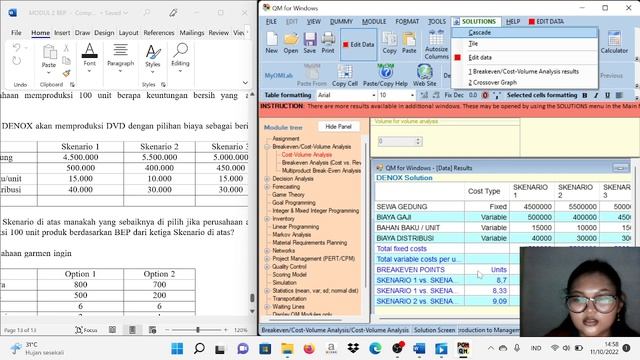
Task: Click the Format Painter brush in Word
Action: pyautogui.click(x=66, y=73)
